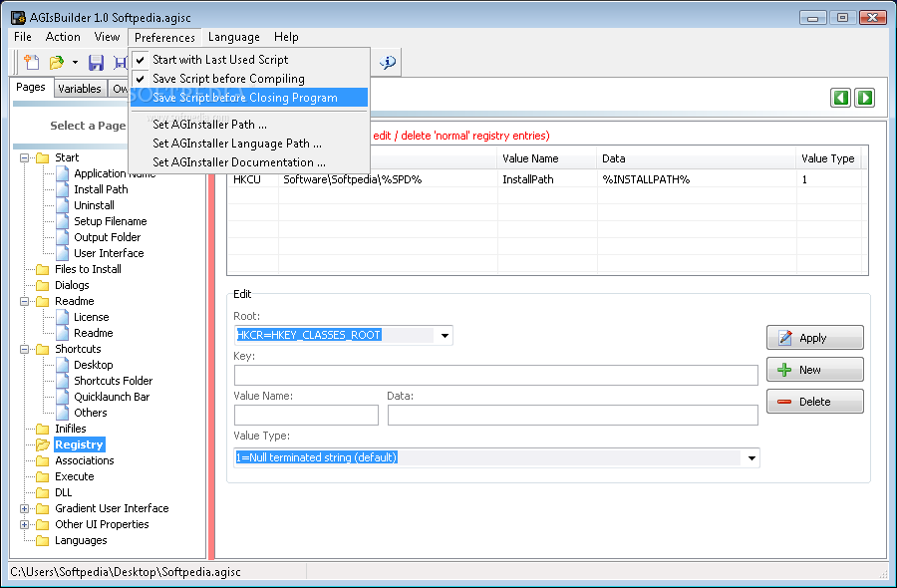Viewport: 897px width, 588px height.
Task: Select the Quicklaunch Bar page
Action: pos(112,397)
